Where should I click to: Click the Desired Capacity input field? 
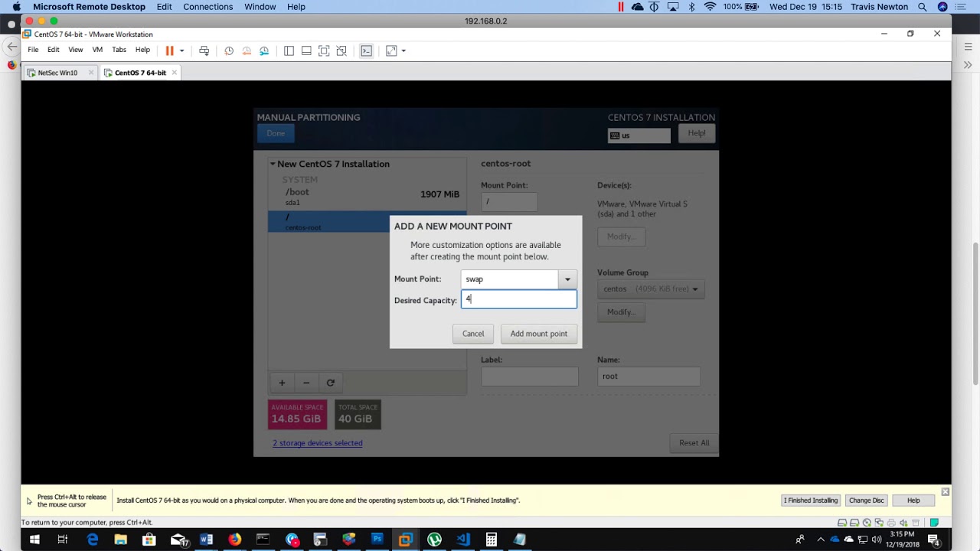pyautogui.click(x=519, y=299)
